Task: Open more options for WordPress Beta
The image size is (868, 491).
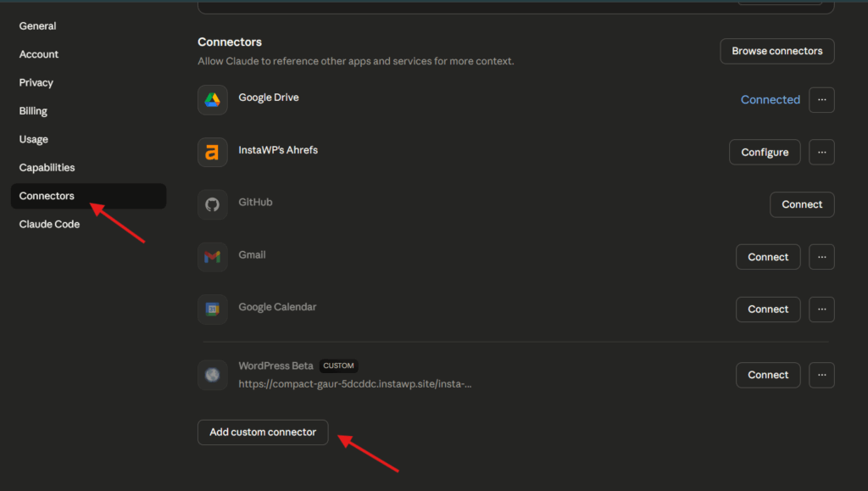Action: 821,375
